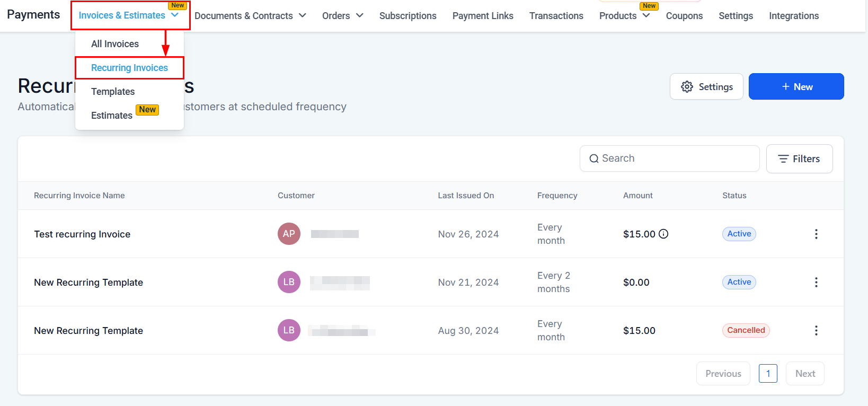
Task: Create new recurring invoice with New button
Action: [x=796, y=86]
